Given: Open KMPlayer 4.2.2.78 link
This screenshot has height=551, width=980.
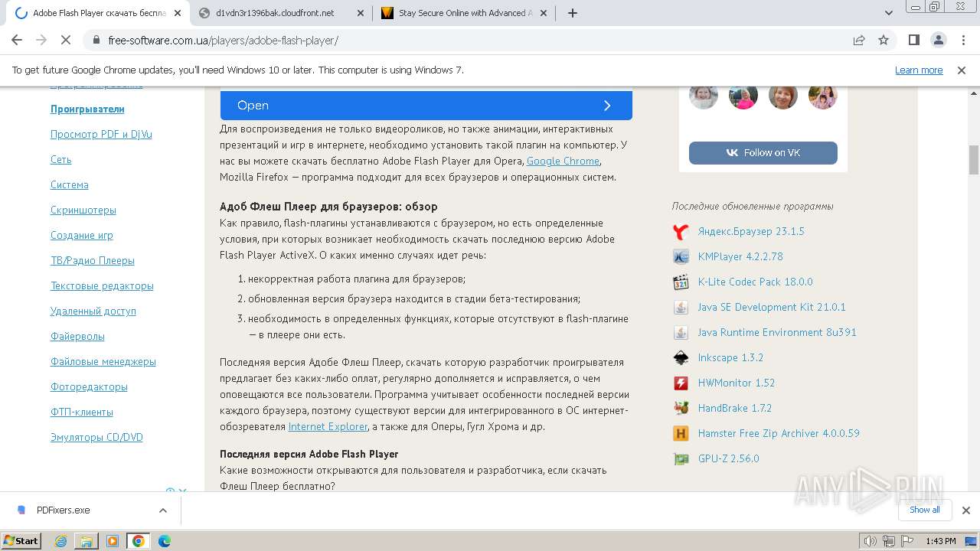Looking at the screenshot, I should coord(740,256).
